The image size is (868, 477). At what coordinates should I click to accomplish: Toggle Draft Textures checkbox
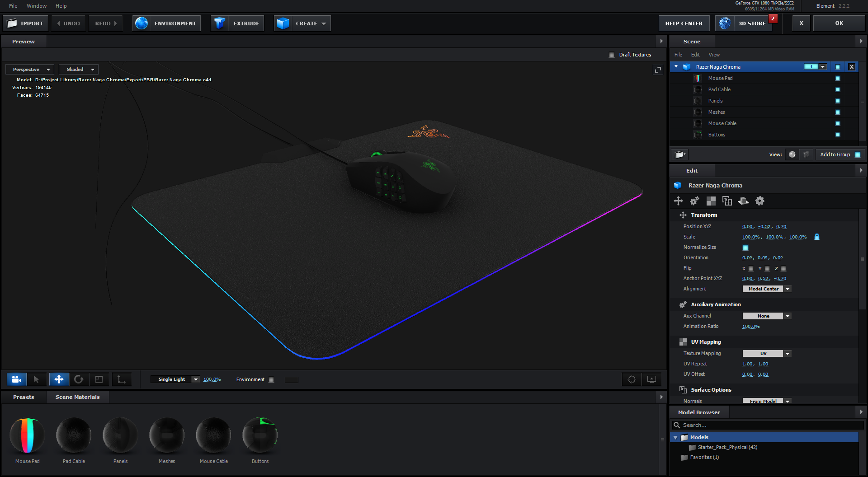(x=612, y=55)
